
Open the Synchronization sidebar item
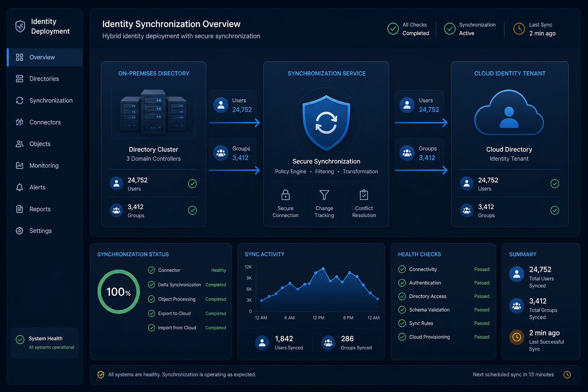coord(45,100)
